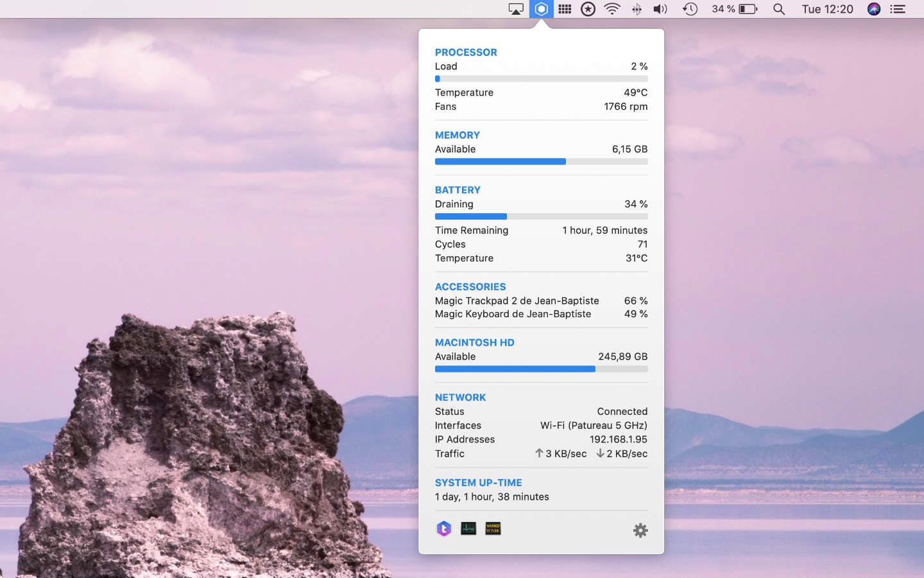Viewport: 924px width, 578px height.
Task: Click the circled star menu bar icon
Action: point(588,9)
